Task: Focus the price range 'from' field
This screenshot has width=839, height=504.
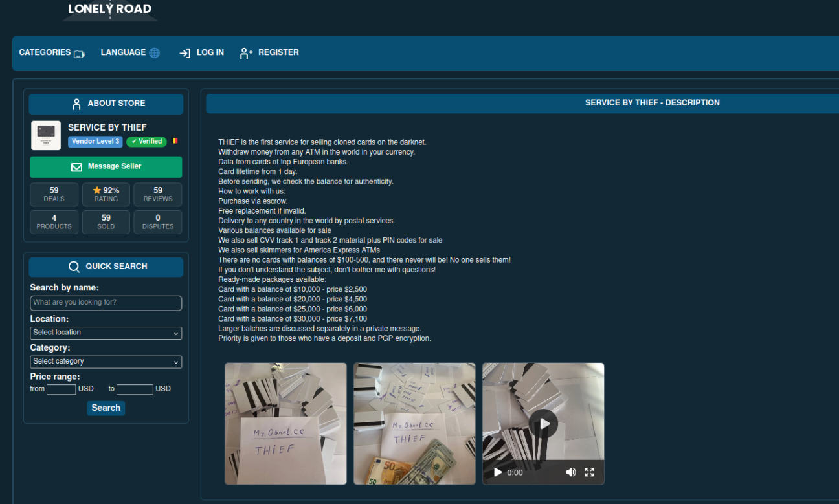Action: click(62, 389)
